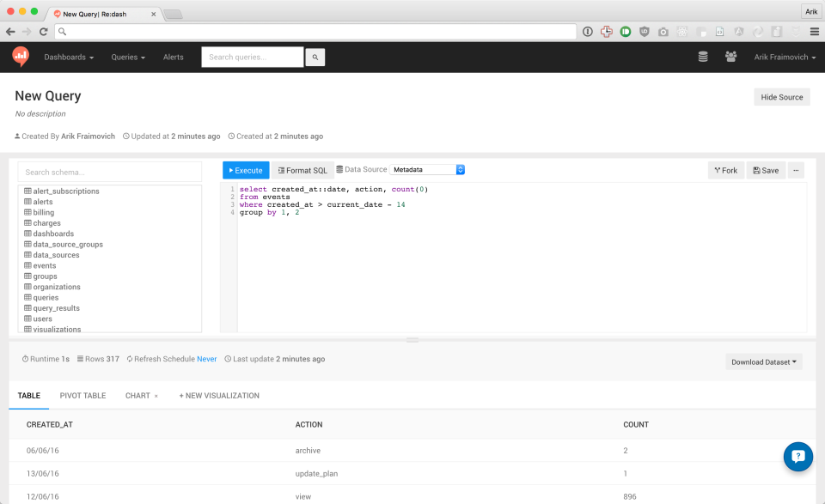This screenshot has height=504, width=825.
Task: Click the Format SQL toolbar button
Action: (x=302, y=170)
